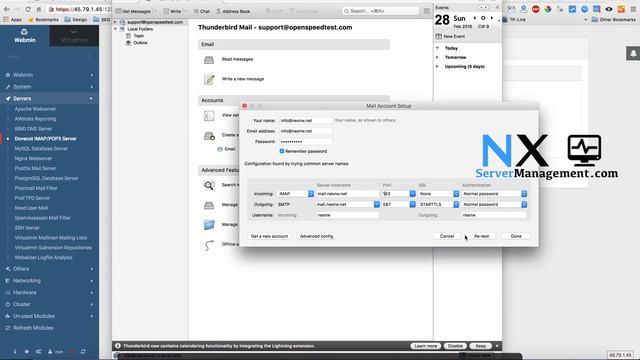Open the Thunderbird hamburger menu icon

[427, 11]
